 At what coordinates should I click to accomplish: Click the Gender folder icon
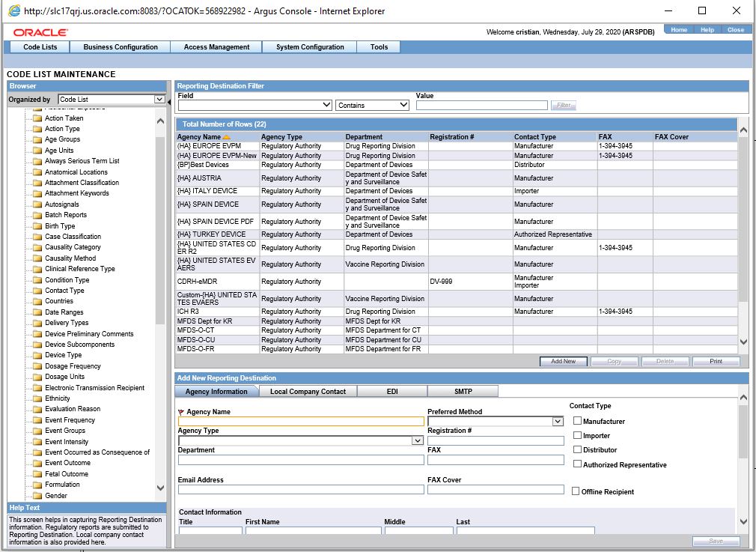(37, 496)
